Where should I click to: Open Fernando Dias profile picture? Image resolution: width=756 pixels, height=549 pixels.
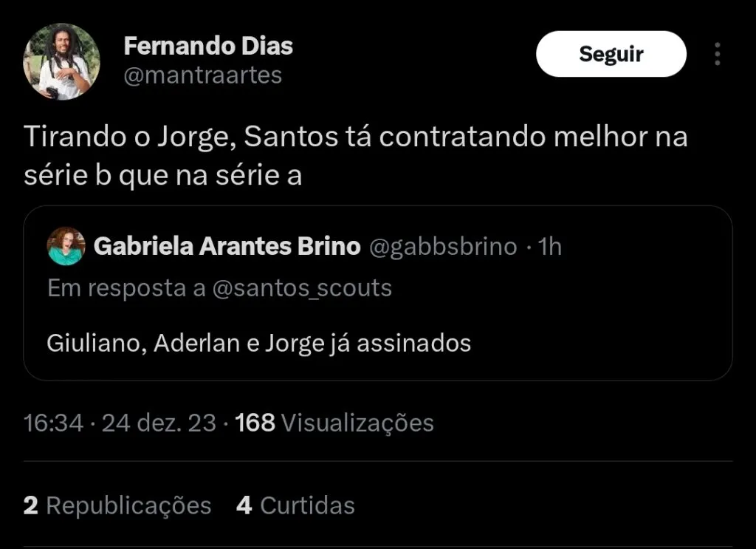pyautogui.click(x=61, y=61)
